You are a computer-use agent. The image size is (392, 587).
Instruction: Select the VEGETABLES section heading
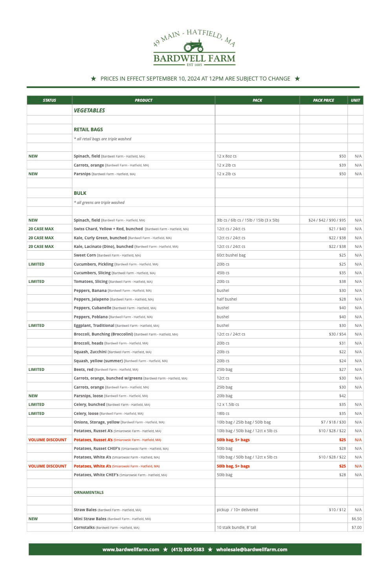[90, 110]
